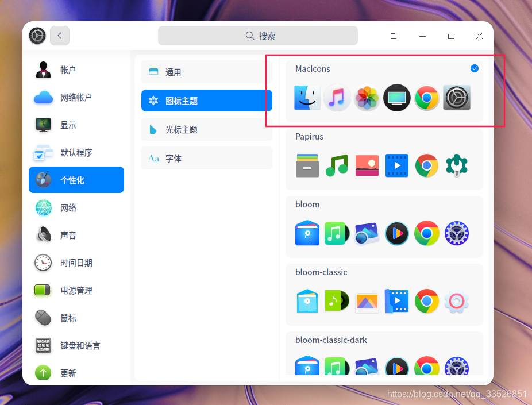Click the blue settings gear in bloom

pyautogui.click(x=457, y=233)
